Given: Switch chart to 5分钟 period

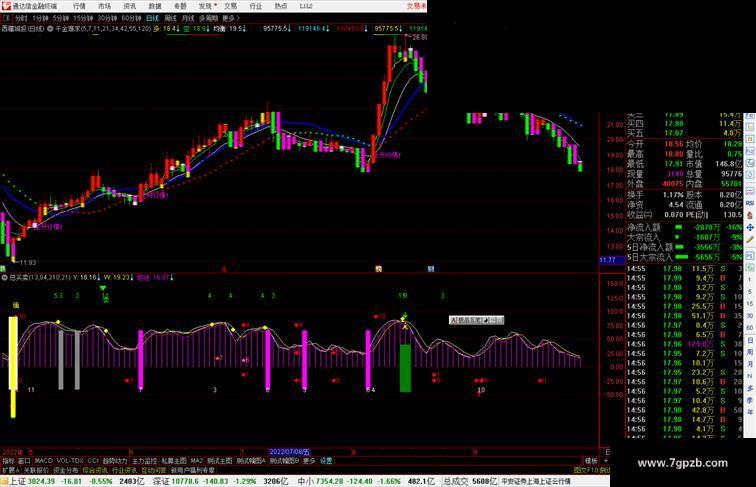Looking at the screenshot, I should click(x=61, y=18).
